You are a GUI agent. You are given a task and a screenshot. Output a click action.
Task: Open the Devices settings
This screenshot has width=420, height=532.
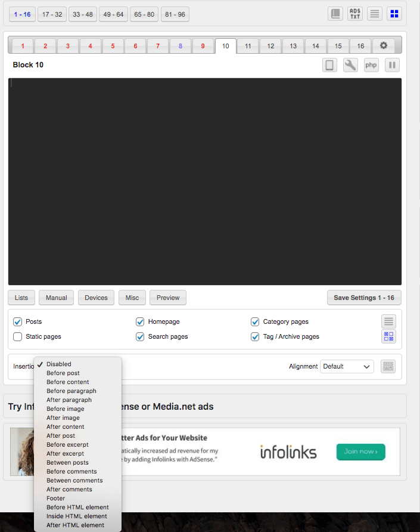click(x=97, y=298)
